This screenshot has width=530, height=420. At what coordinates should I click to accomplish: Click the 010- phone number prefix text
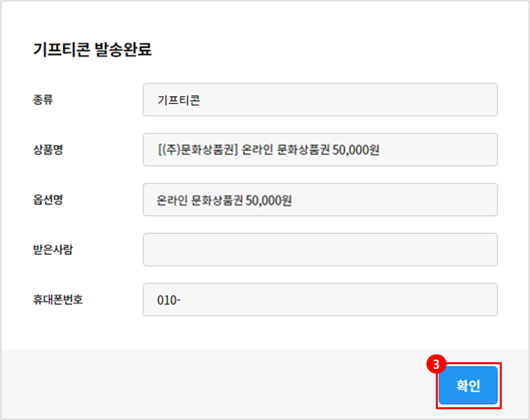(169, 300)
